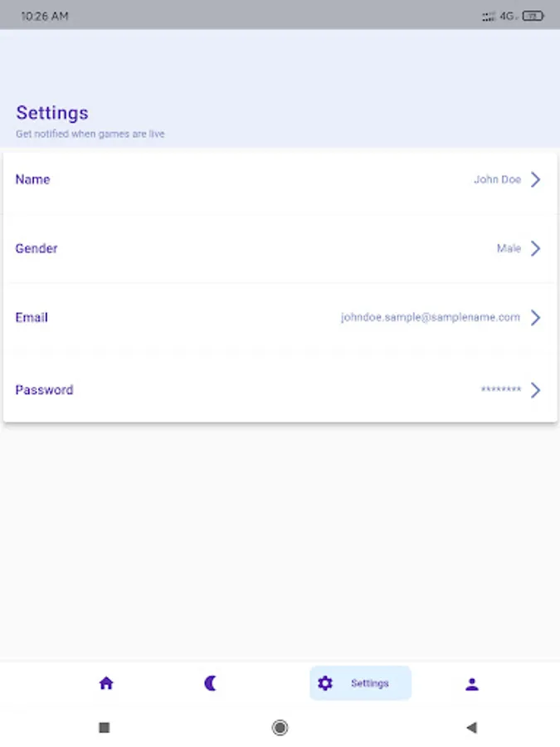Click the Male gender value
The width and height of the screenshot is (560, 747).
(x=509, y=248)
